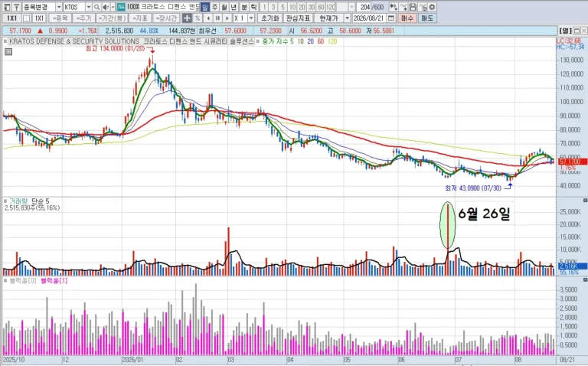Select the tick 틱 period tab

coord(254,7)
